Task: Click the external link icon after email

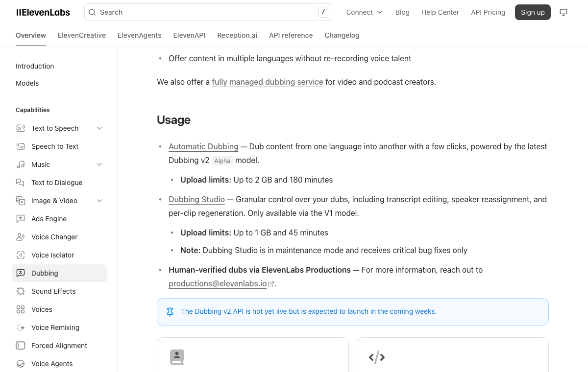Action: [x=271, y=284]
